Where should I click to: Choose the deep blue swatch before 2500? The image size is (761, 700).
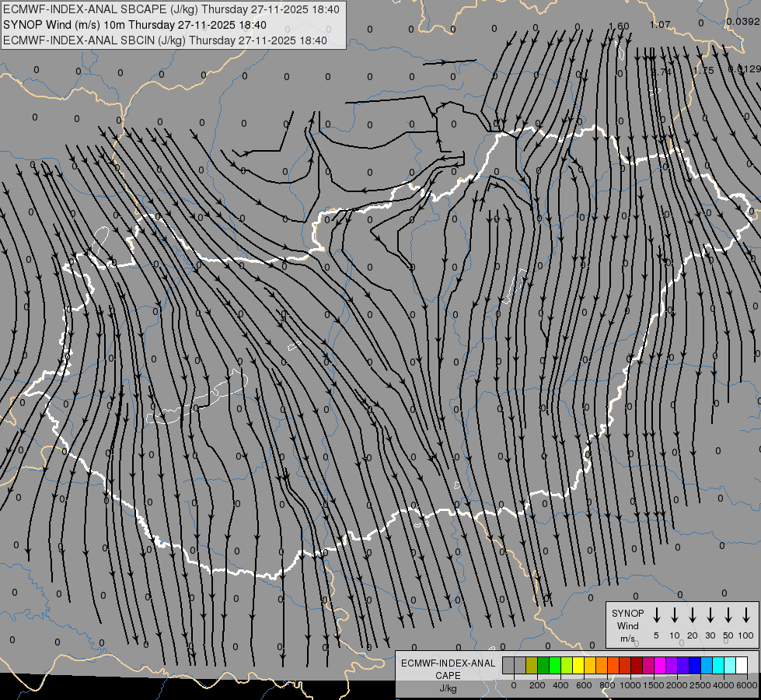695,665
